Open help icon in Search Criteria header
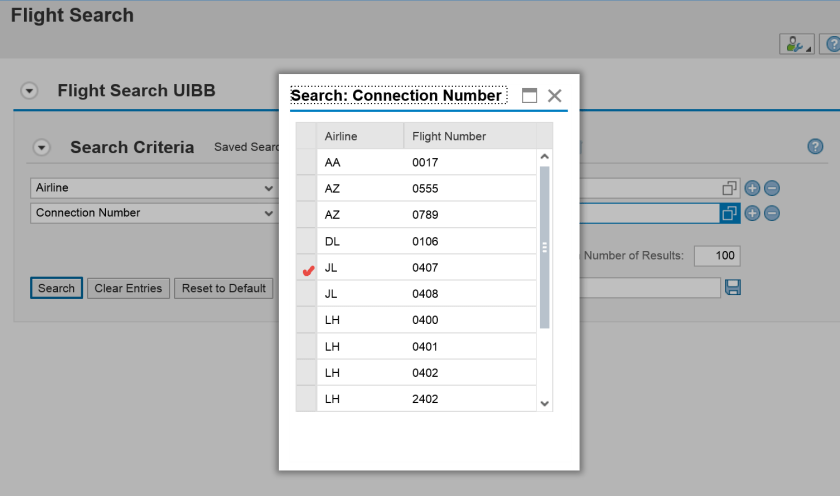Viewport: 840px width, 496px height. click(815, 147)
